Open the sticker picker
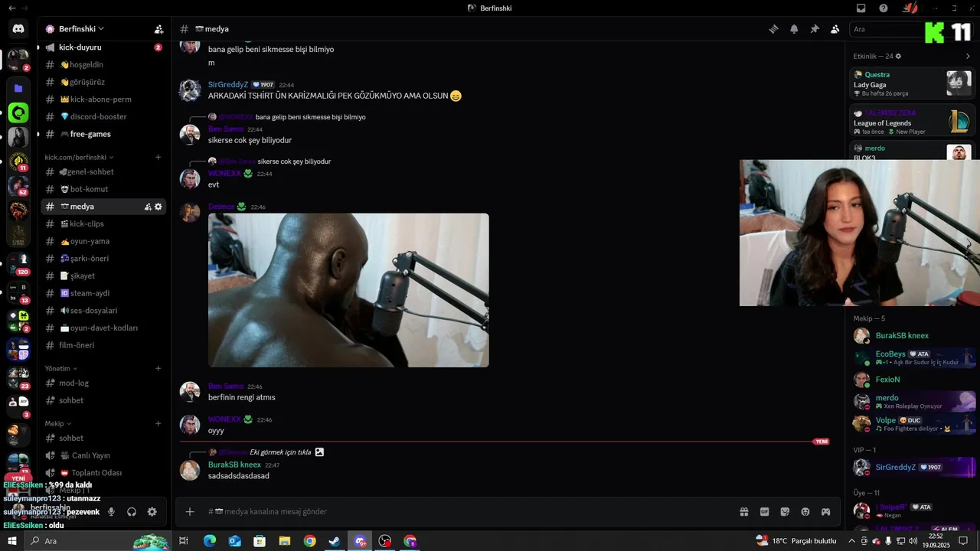The image size is (980, 551). [785, 511]
